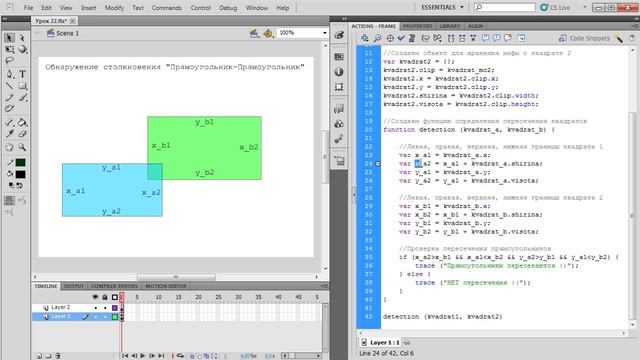
Task: Open the fill color swatch
Action: 20,174
